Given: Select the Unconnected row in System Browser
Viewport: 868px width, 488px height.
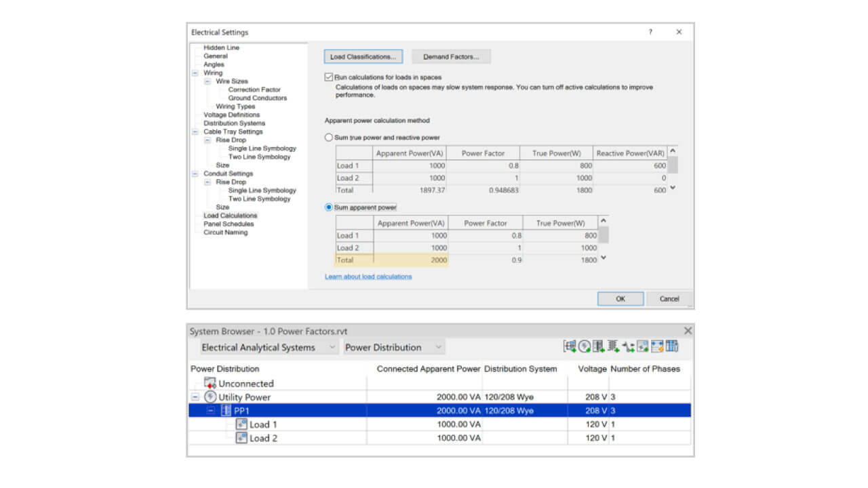Looking at the screenshot, I should click(x=439, y=383).
